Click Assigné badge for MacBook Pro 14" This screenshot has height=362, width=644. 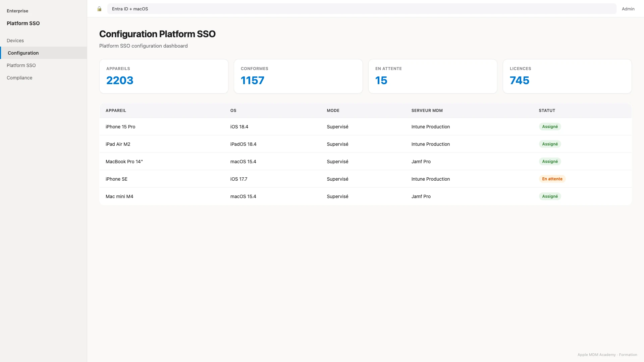550,162
